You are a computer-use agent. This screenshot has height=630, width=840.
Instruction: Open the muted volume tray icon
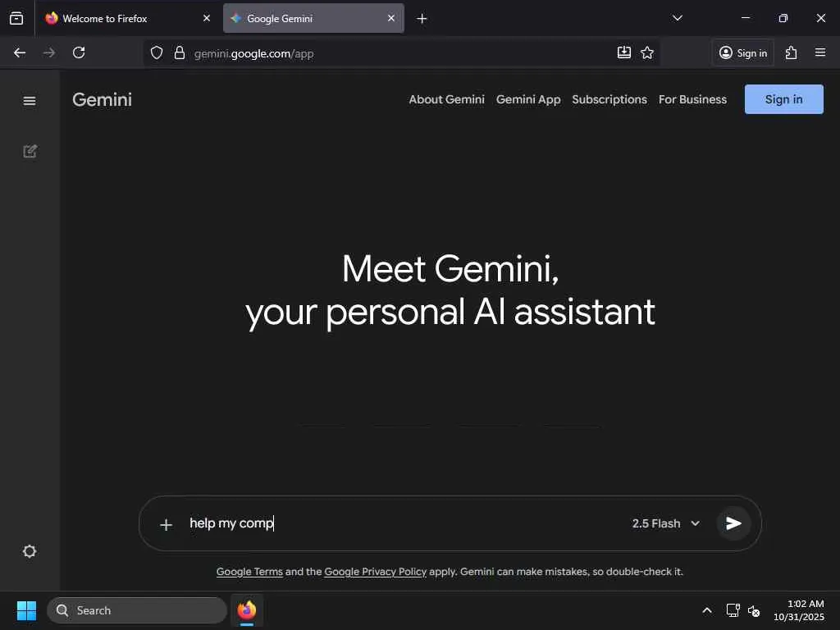[x=754, y=610]
